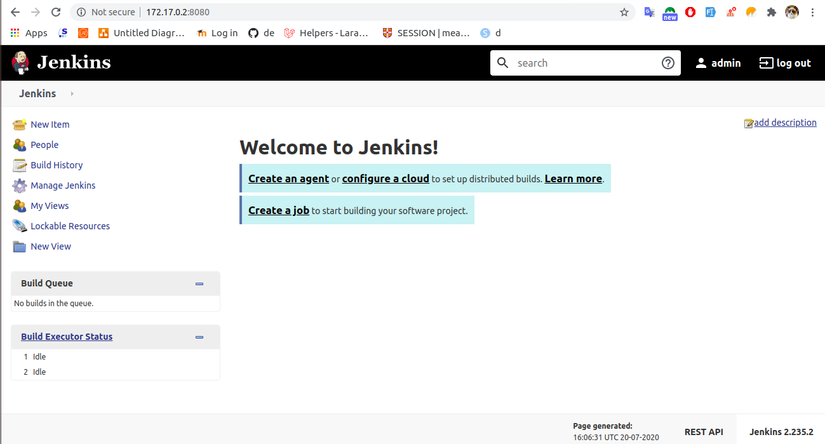Open the New Item link
Viewport: 825px width, 444px height.
coord(50,125)
